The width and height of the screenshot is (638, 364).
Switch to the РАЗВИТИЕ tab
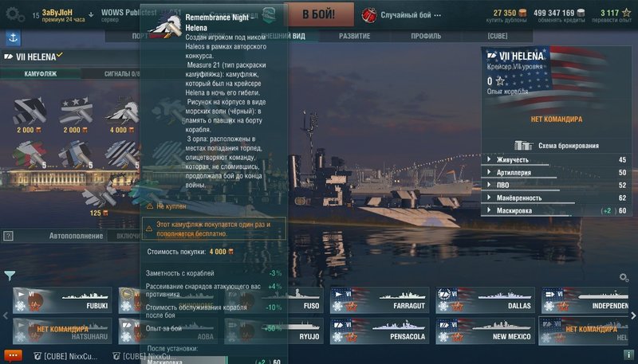(x=354, y=36)
